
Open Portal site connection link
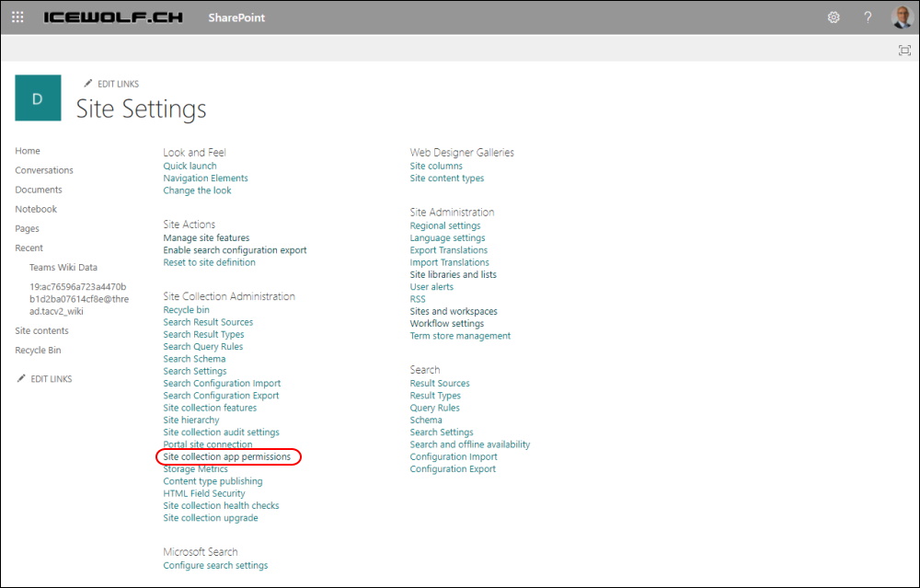pos(208,444)
